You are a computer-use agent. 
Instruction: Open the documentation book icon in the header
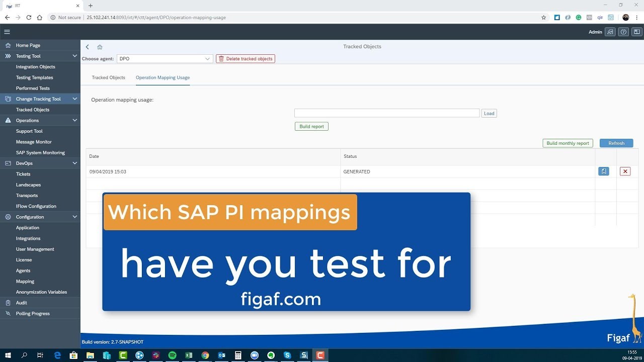[636, 32]
